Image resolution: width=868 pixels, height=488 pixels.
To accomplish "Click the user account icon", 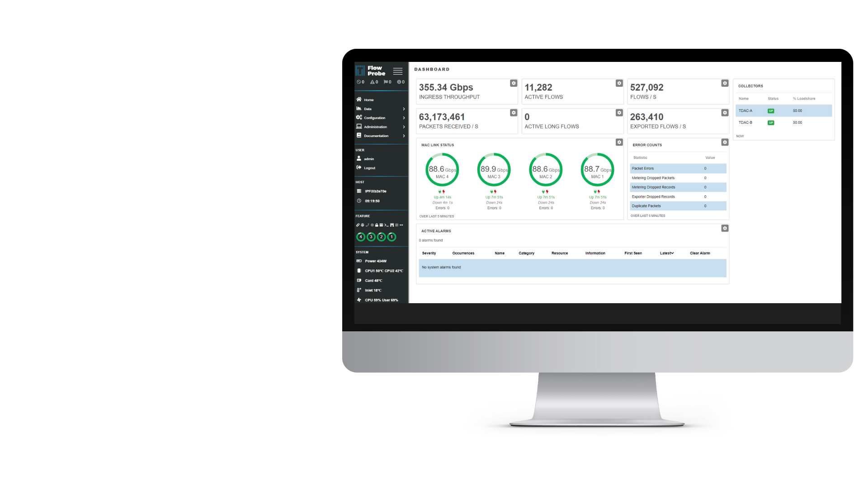I will tap(359, 158).
